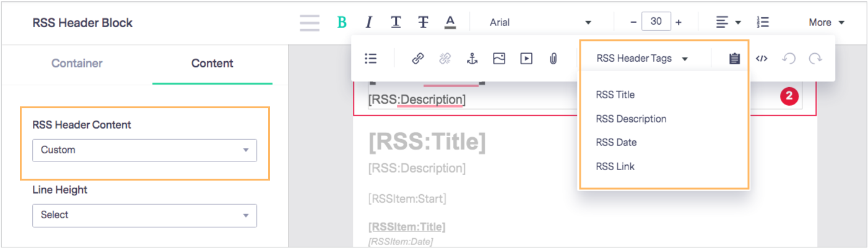Toggle Italic formatting

pyautogui.click(x=368, y=22)
